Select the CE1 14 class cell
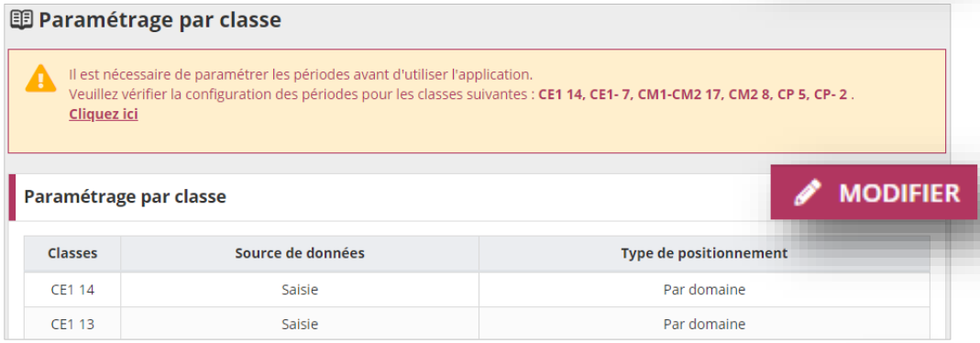The width and height of the screenshot is (980, 343). (72, 289)
